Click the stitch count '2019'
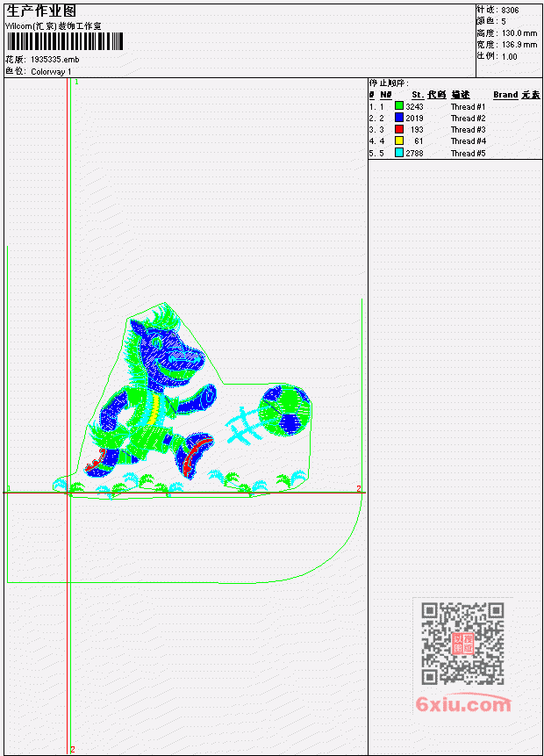This screenshot has height=756, width=544. click(x=414, y=119)
